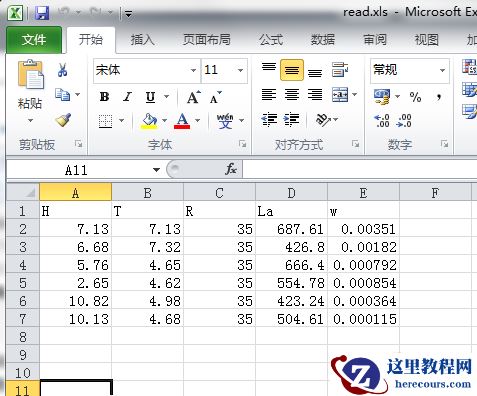The image size is (477, 396).
Task: Click the Copy icon
Action: (x=62, y=95)
